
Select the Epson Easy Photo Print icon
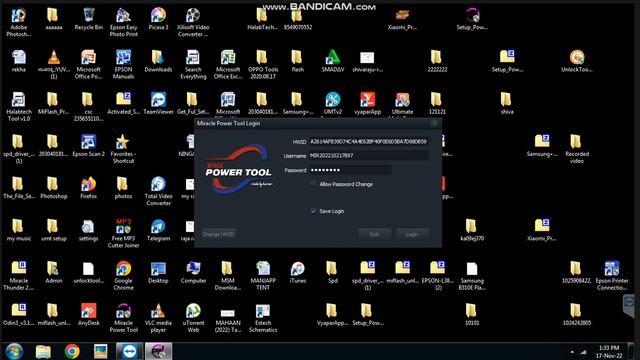pos(123,22)
